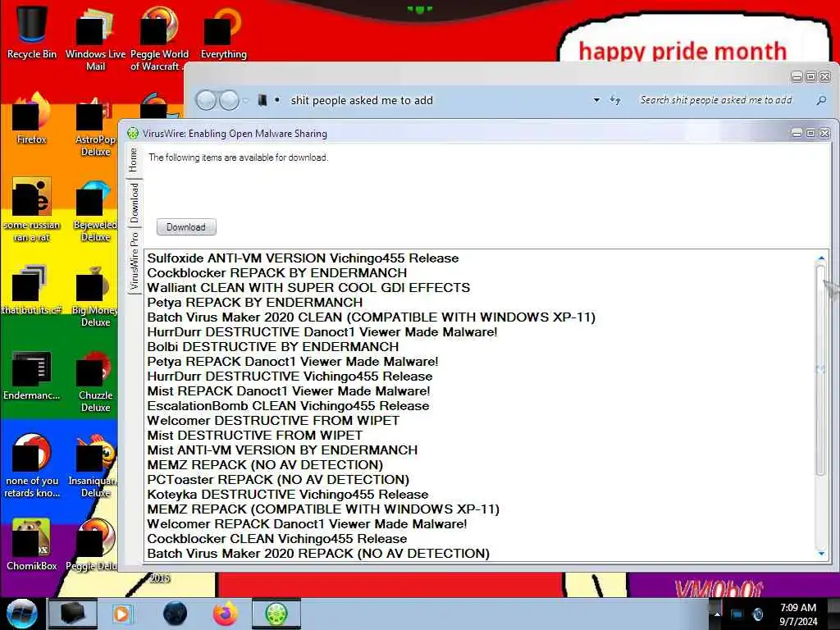Switch to the Download tab in VirusWire
The height and width of the screenshot is (630, 840).
coord(134,203)
